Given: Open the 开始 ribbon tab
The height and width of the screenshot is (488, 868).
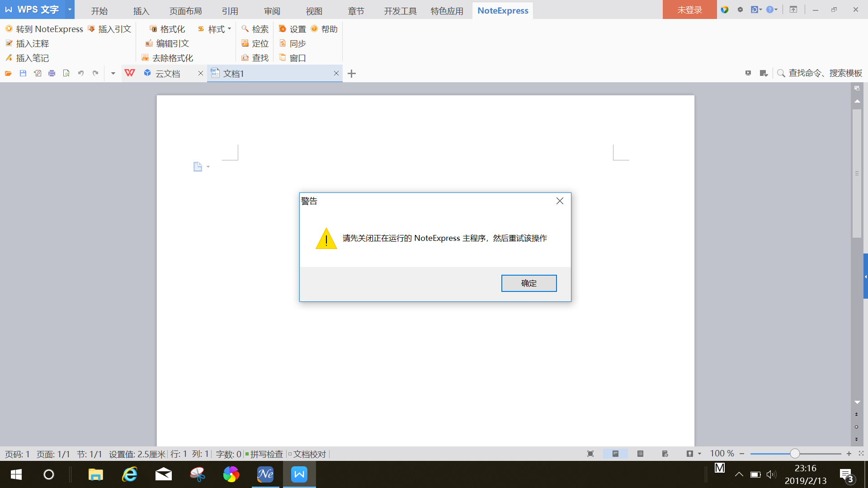Looking at the screenshot, I should (x=99, y=11).
